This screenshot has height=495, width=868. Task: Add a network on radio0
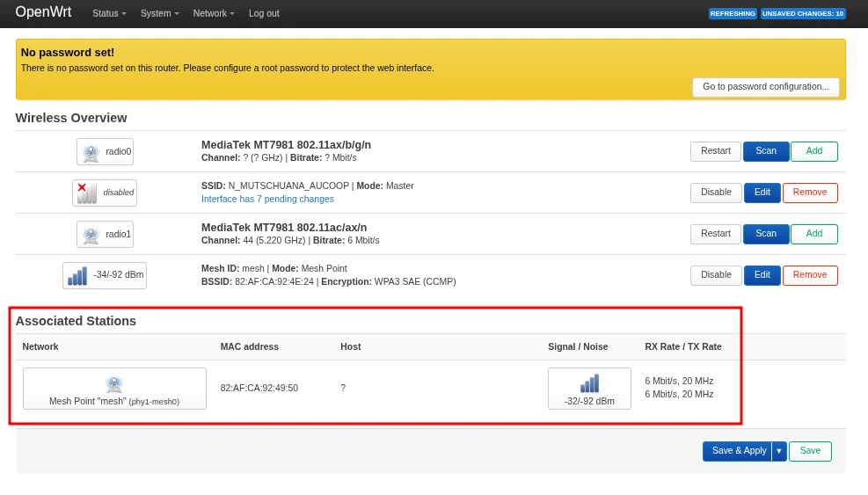(x=813, y=151)
